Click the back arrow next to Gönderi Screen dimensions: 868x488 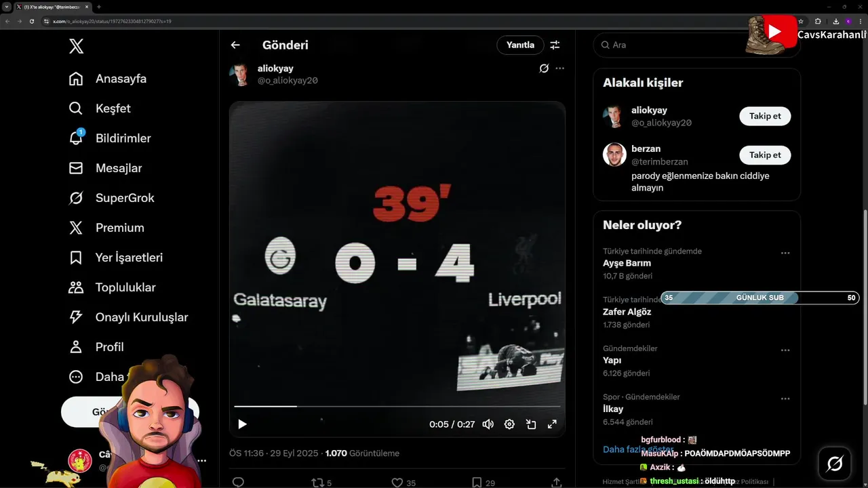pyautogui.click(x=235, y=45)
